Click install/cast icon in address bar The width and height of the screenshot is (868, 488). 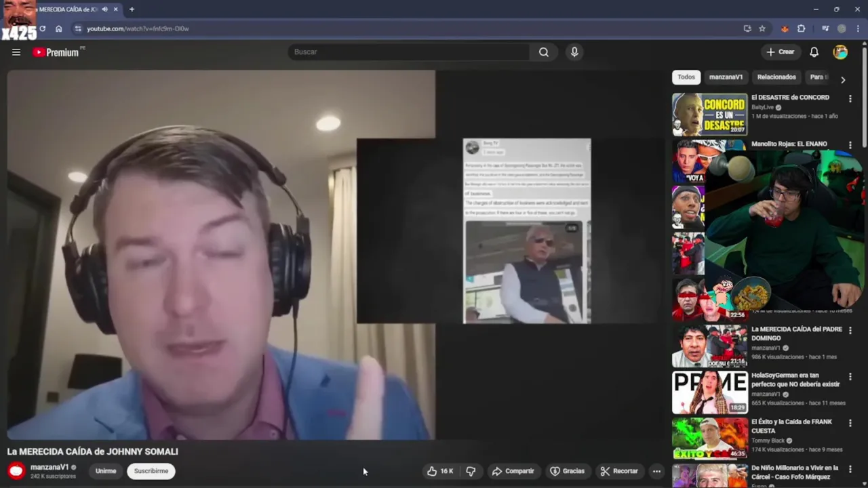coord(747,28)
